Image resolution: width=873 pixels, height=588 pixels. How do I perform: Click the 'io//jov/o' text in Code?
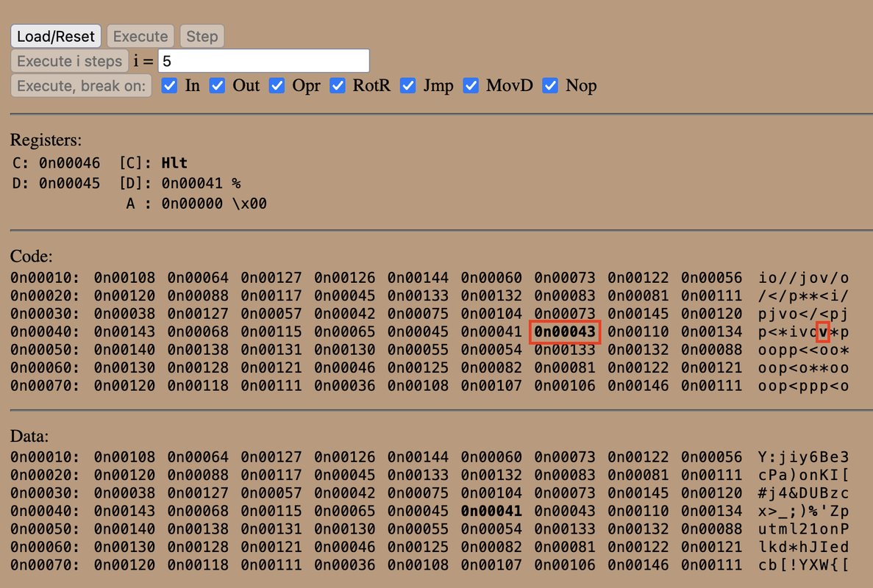[x=803, y=278]
